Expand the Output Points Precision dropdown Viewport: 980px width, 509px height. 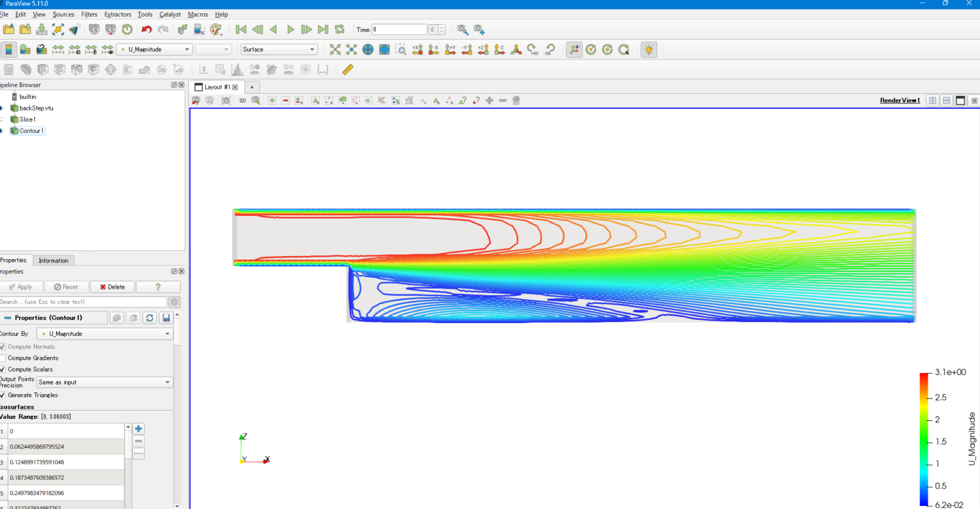point(105,383)
